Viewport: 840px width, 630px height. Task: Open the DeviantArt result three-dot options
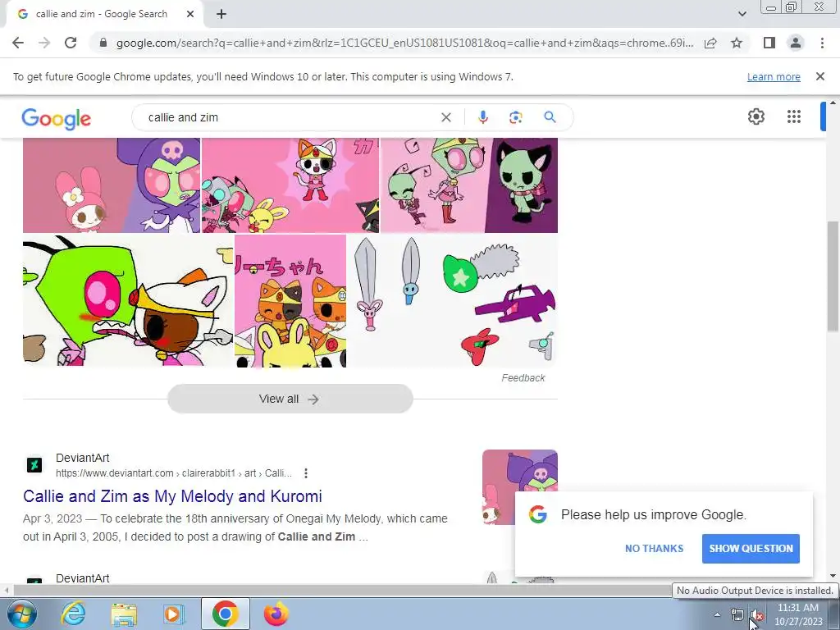pyautogui.click(x=305, y=473)
